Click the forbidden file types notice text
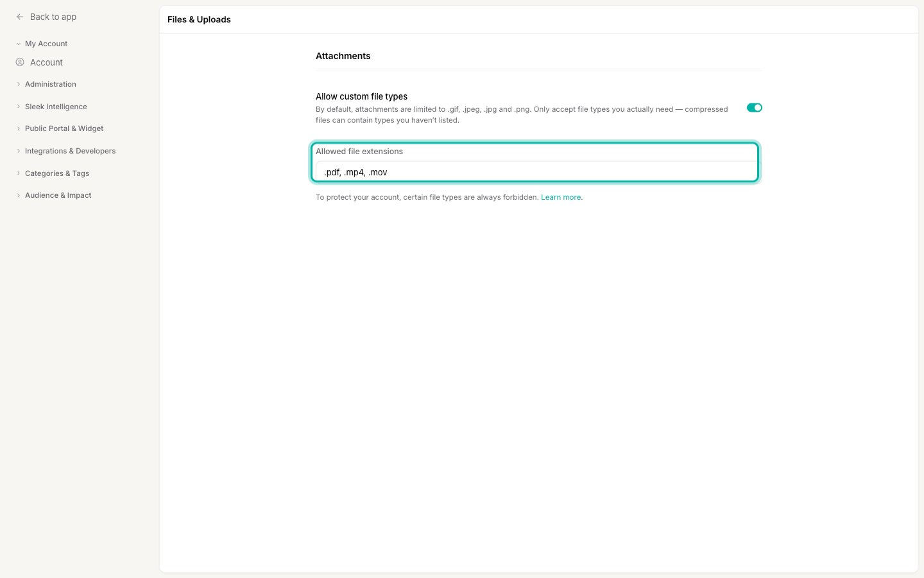Screen dimensions: 924x578 pos(427,197)
